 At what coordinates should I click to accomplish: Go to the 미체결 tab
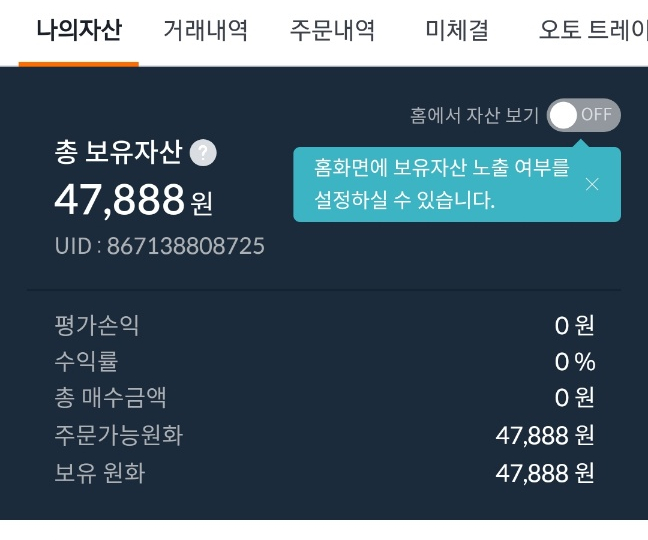pos(456,31)
